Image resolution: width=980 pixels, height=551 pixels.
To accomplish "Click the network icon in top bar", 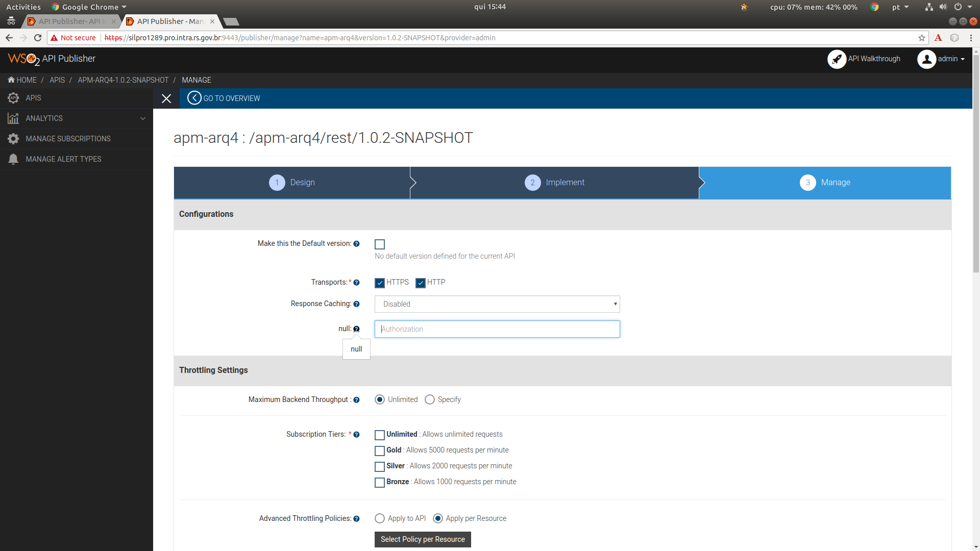I will click(929, 7).
